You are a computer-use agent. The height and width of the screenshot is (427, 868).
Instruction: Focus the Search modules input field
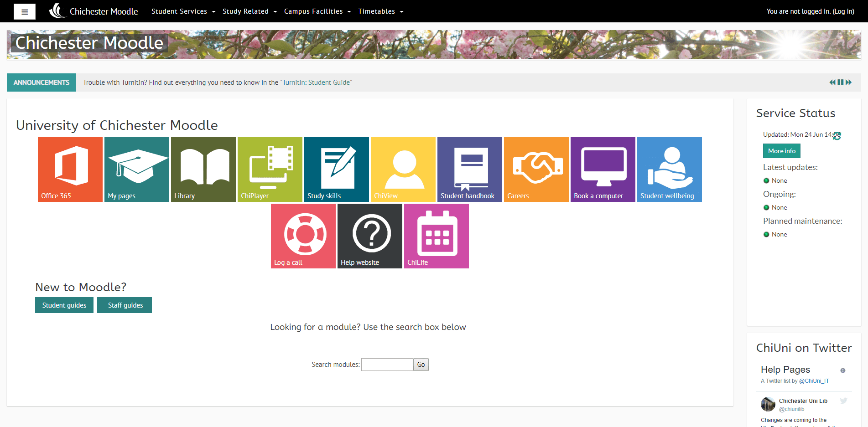(x=387, y=365)
